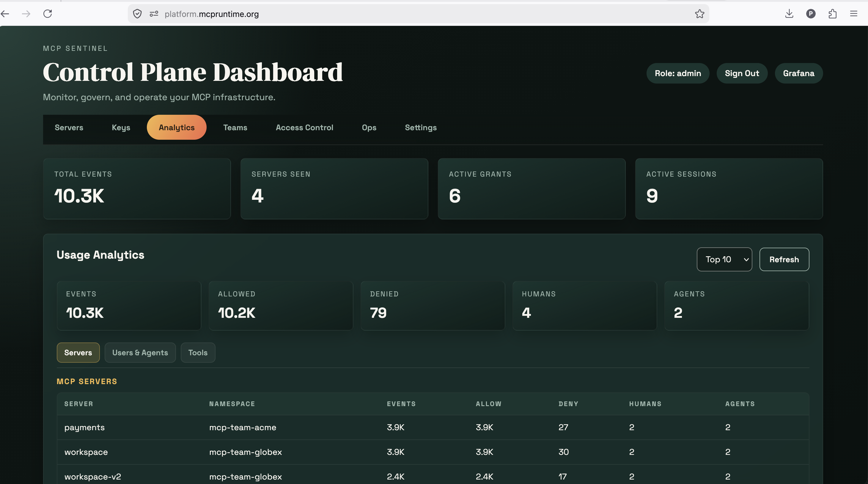Open site permissions icon in address bar
This screenshot has height=484, width=868.
(x=154, y=14)
